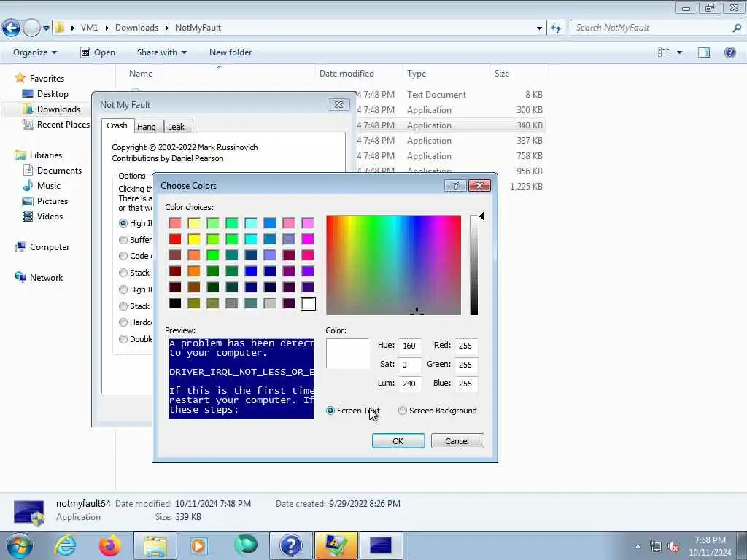The image size is (747, 560).
Task: Pick the pure red swatch in second row
Action: tap(175, 239)
